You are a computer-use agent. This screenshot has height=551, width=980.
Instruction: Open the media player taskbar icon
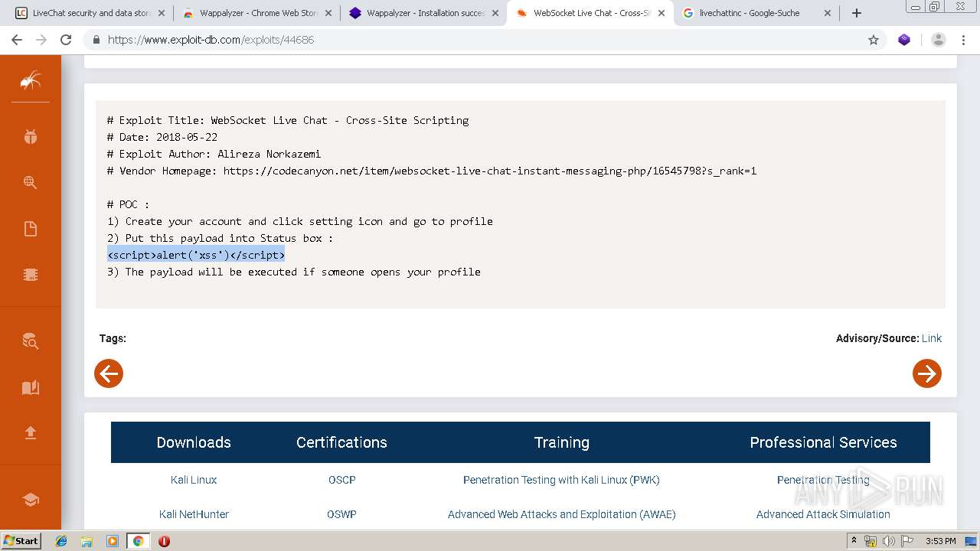click(x=112, y=541)
